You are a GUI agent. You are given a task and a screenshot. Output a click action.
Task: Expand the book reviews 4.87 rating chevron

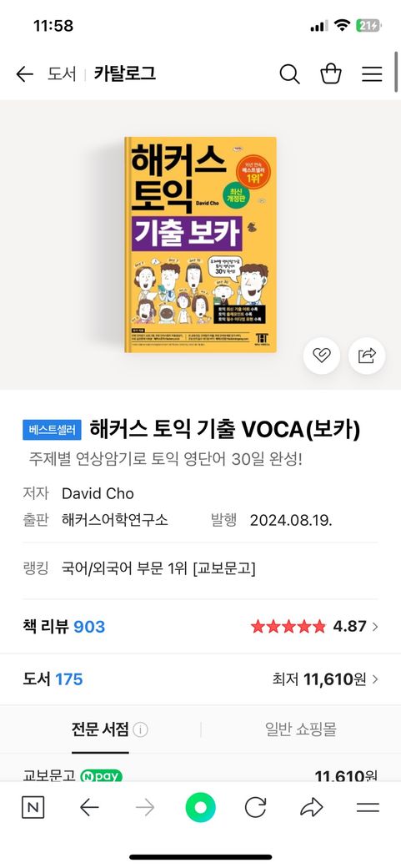[375, 627]
